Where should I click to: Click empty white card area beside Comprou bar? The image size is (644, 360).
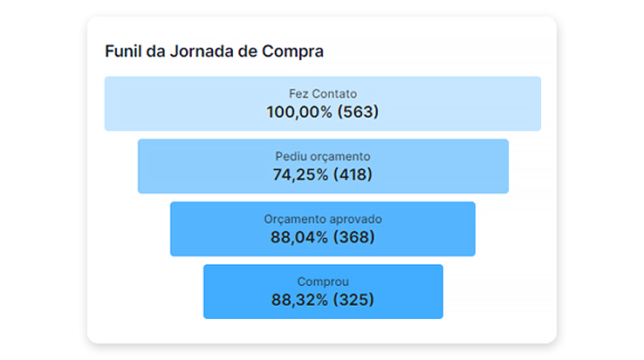pos(497,292)
